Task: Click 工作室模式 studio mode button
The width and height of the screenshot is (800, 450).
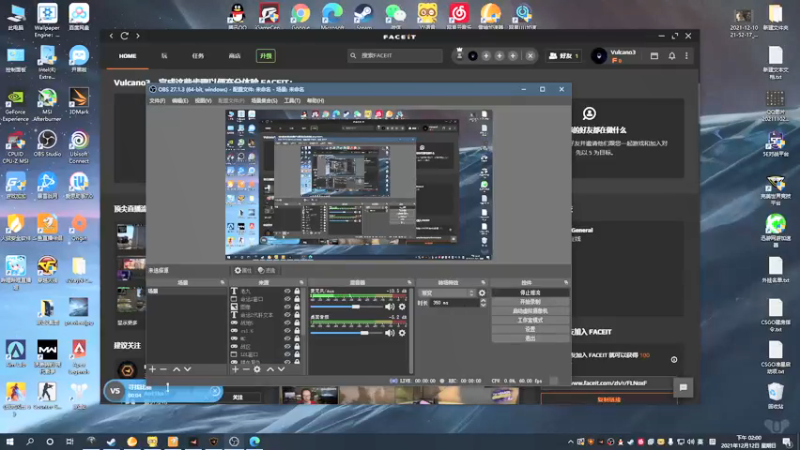Action: (530, 320)
